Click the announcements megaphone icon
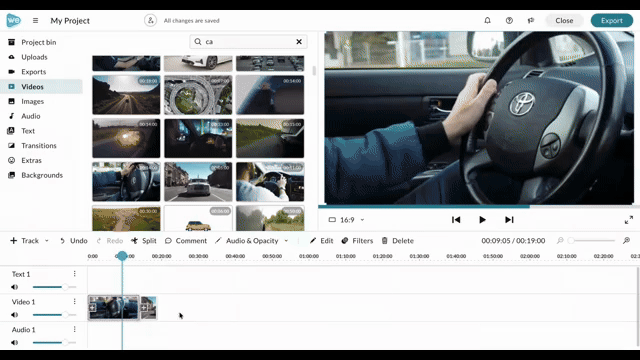Screen dimensions: 640x360 531,20
